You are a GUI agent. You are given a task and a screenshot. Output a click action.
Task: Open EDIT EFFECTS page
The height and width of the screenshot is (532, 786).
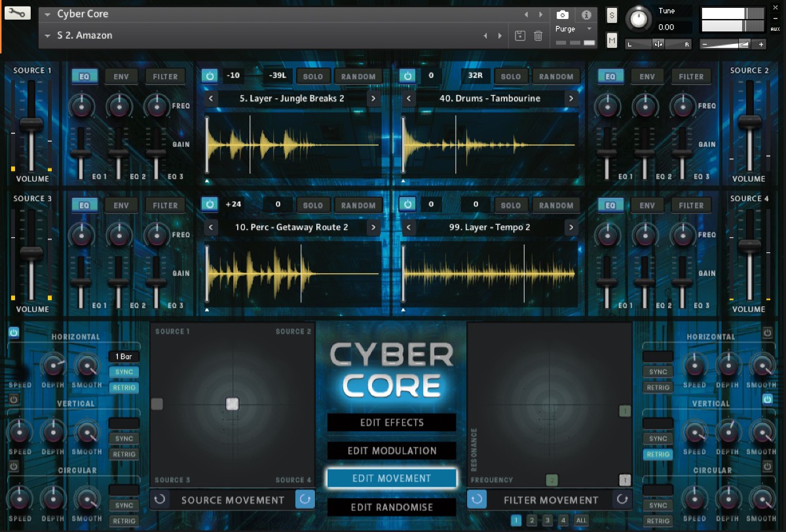tap(392, 423)
